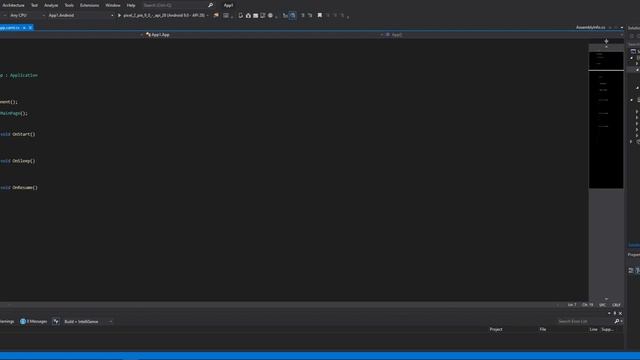This screenshot has height=360, width=640.
Task: Click the comment selection toolbar icon
Action: coord(302,16)
